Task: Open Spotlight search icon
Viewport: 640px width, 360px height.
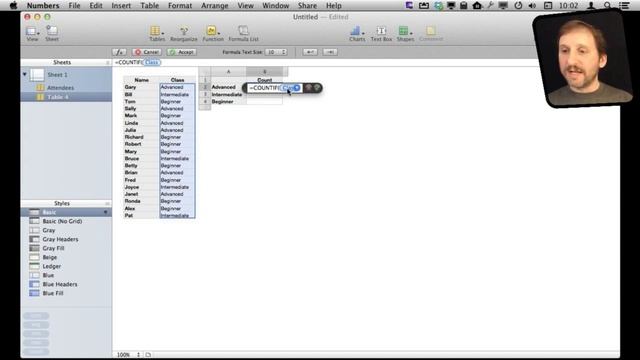Action: point(607,5)
